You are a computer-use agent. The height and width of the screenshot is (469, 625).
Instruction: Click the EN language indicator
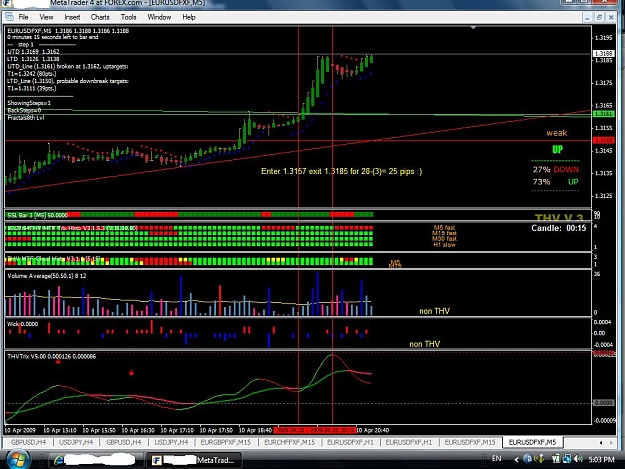[x=496, y=459]
